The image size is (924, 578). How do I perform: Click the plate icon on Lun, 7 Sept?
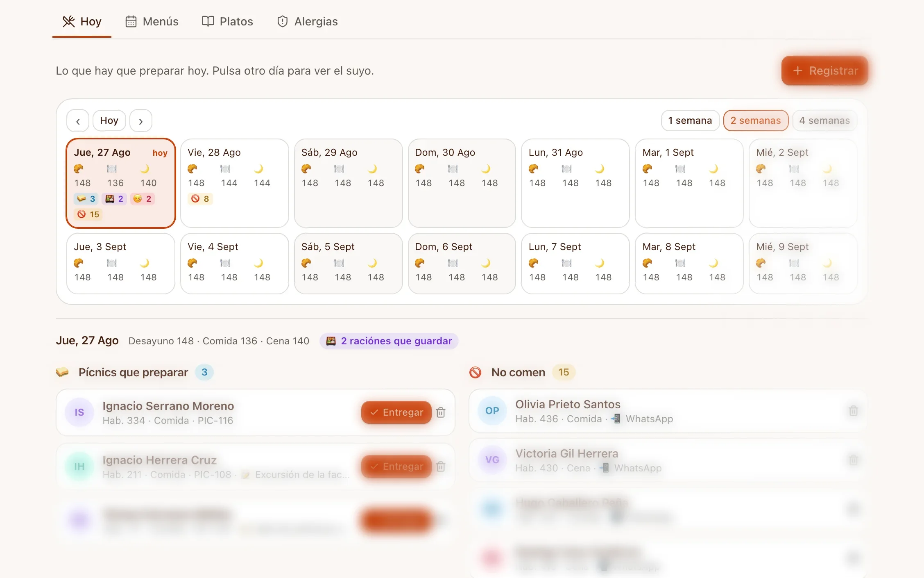pos(567,263)
